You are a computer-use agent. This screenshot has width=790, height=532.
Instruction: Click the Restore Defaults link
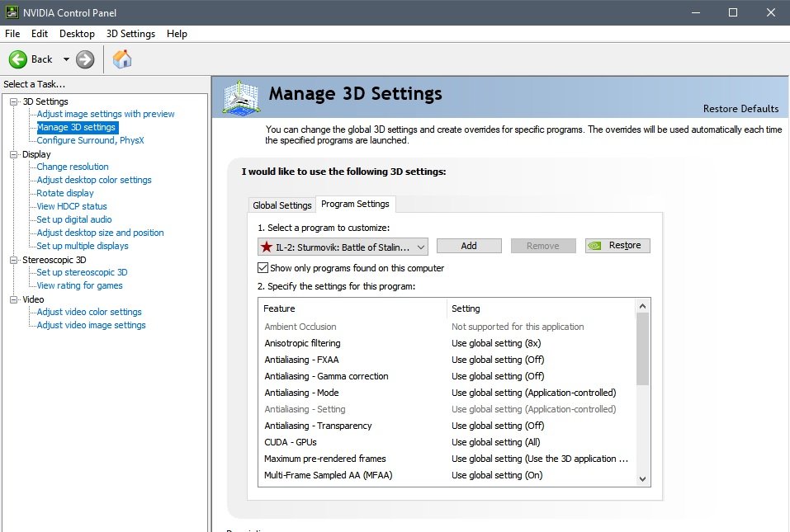pyautogui.click(x=740, y=109)
